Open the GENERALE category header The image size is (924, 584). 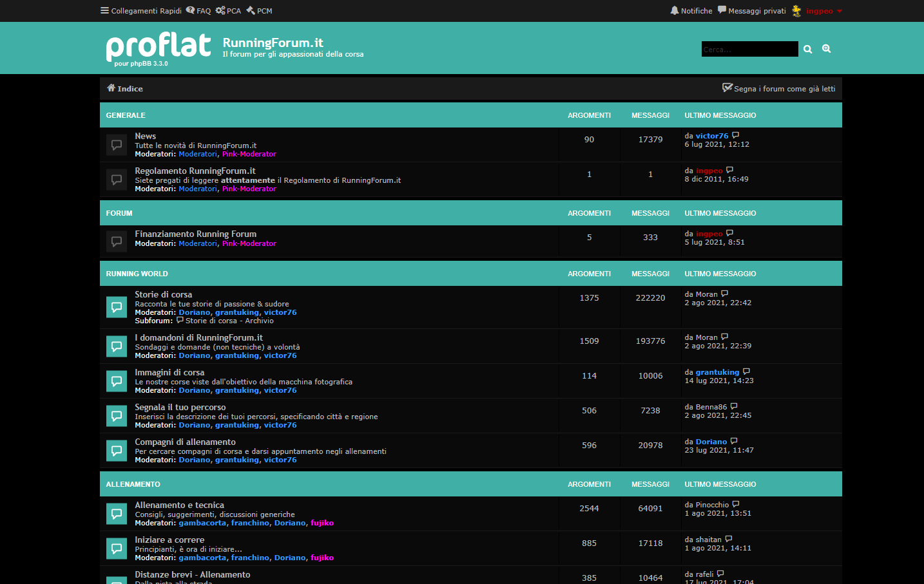[x=126, y=115]
